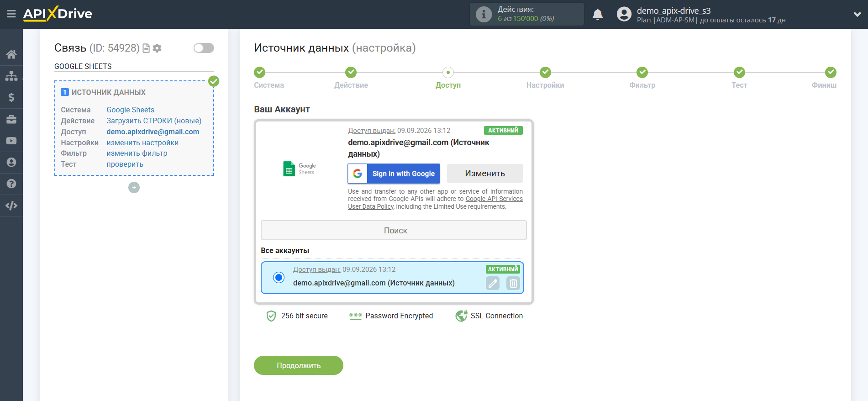Open Google API Services User Data Policy link

pyautogui.click(x=494, y=199)
